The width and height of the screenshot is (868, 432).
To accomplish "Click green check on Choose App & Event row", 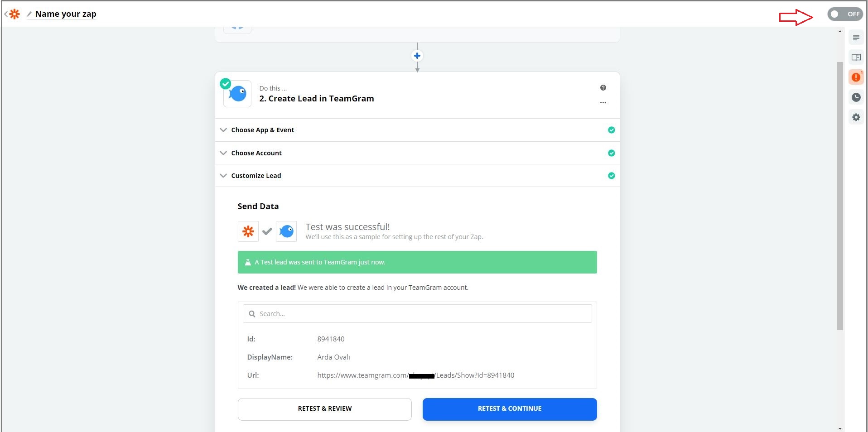I will click(611, 130).
